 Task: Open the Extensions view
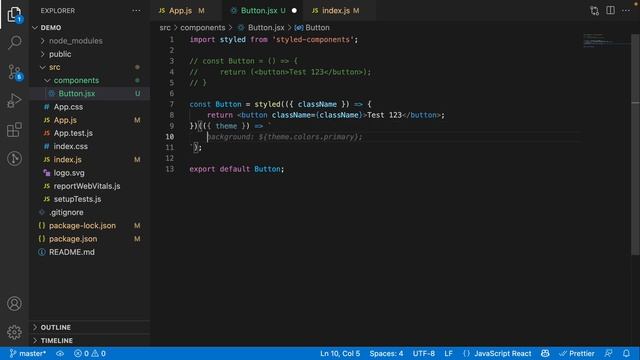tap(14, 130)
